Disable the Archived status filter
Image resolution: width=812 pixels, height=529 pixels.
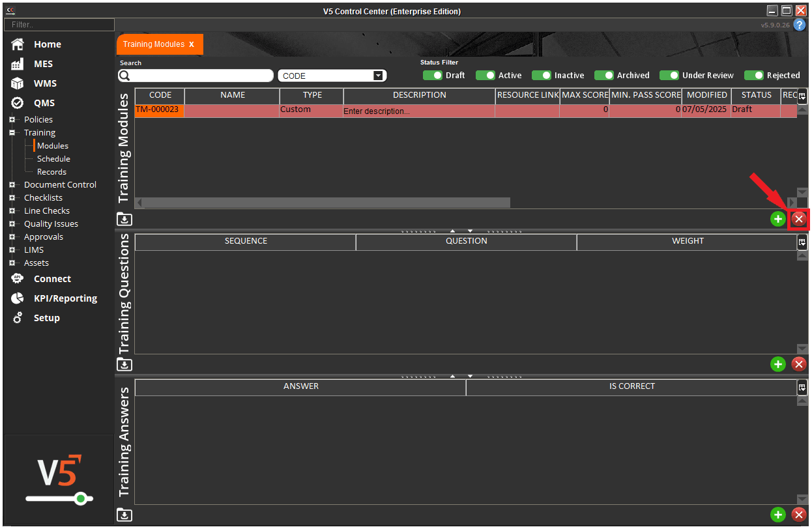pyautogui.click(x=604, y=76)
